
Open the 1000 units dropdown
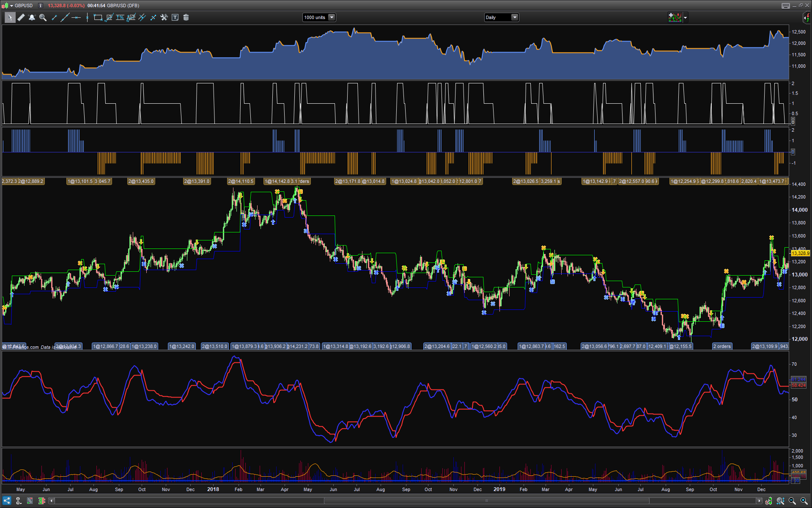[332, 17]
